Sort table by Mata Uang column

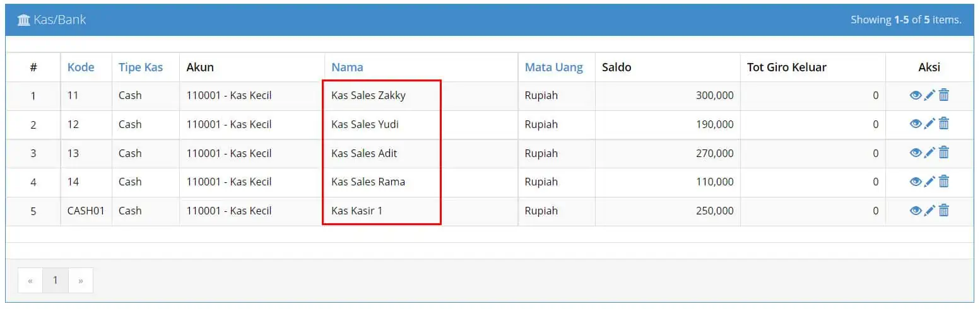(554, 67)
